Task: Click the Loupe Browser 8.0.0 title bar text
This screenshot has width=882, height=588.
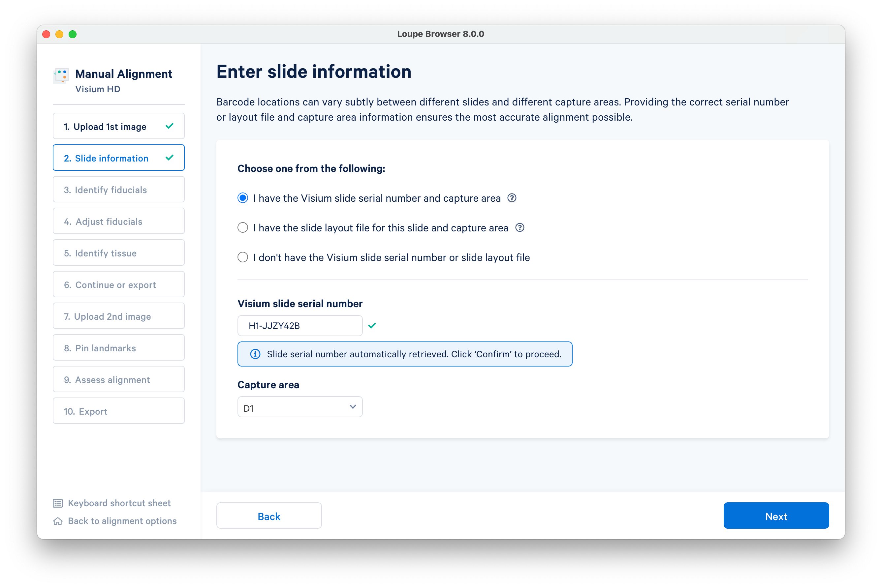Action: pyautogui.click(x=441, y=34)
